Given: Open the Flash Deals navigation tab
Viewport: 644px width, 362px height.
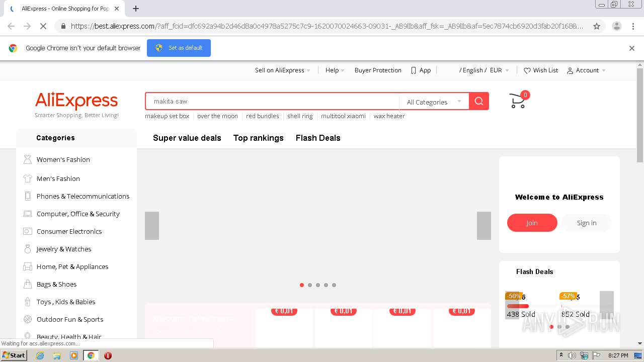Looking at the screenshot, I should pos(318,138).
